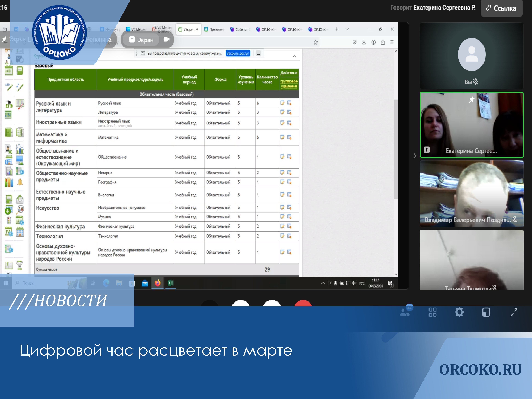Image resolution: width=532 pixels, height=399 pixels.
Task: Switch to the События browser tab
Action: (240, 29)
